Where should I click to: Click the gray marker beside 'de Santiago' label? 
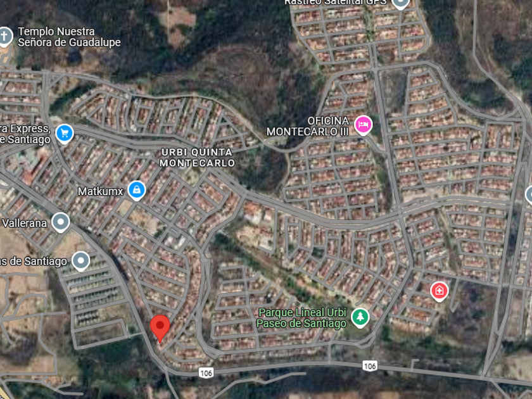[x=81, y=261]
